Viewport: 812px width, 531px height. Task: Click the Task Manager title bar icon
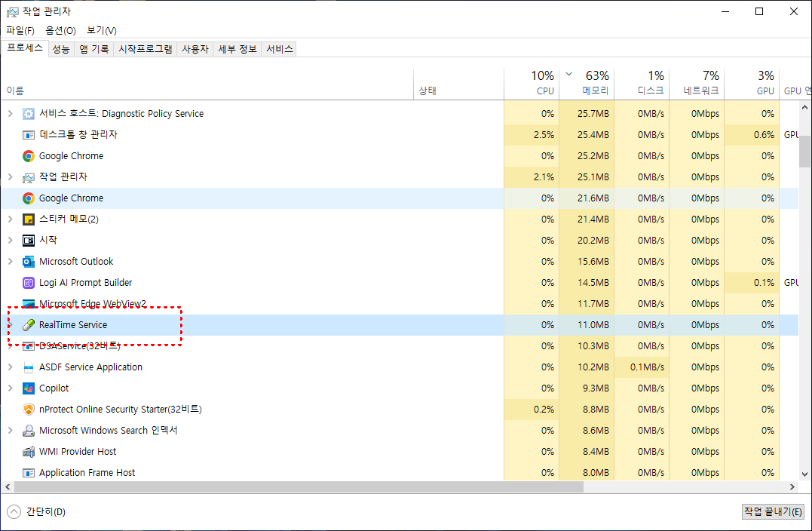click(x=12, y=11)
